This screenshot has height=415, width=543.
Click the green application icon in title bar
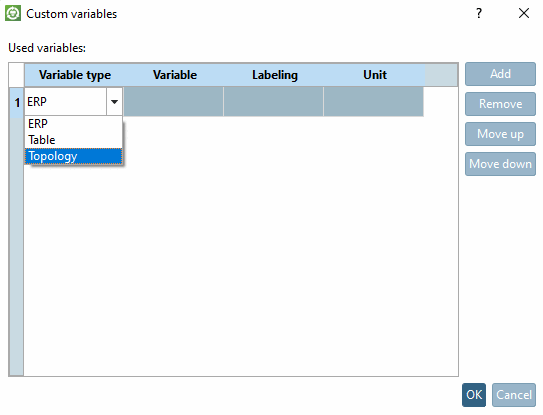pos(13,14)
